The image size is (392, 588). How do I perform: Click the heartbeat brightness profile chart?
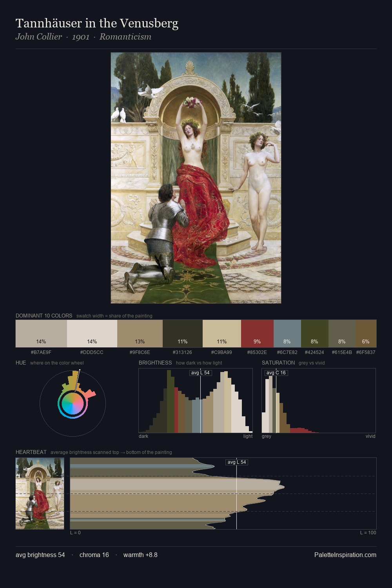coord(223,494)
